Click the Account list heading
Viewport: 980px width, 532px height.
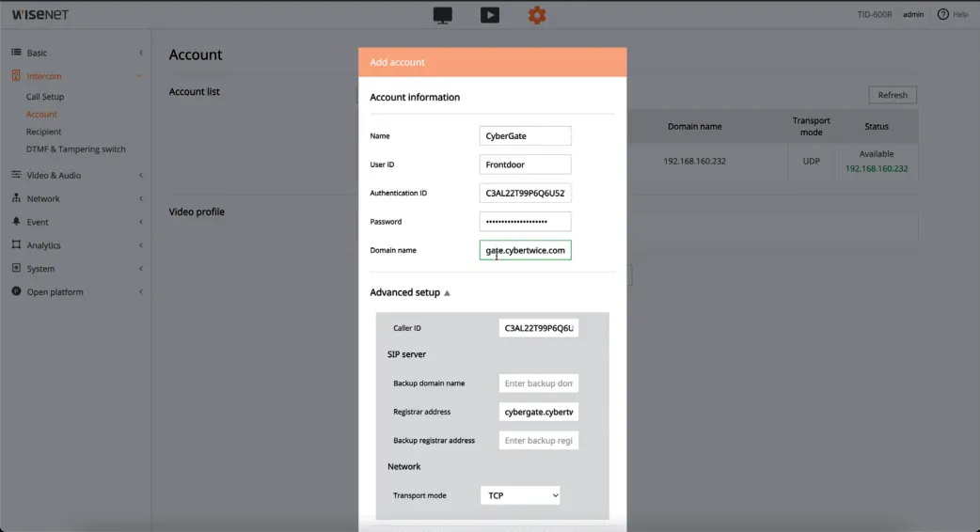coord(194,91)
